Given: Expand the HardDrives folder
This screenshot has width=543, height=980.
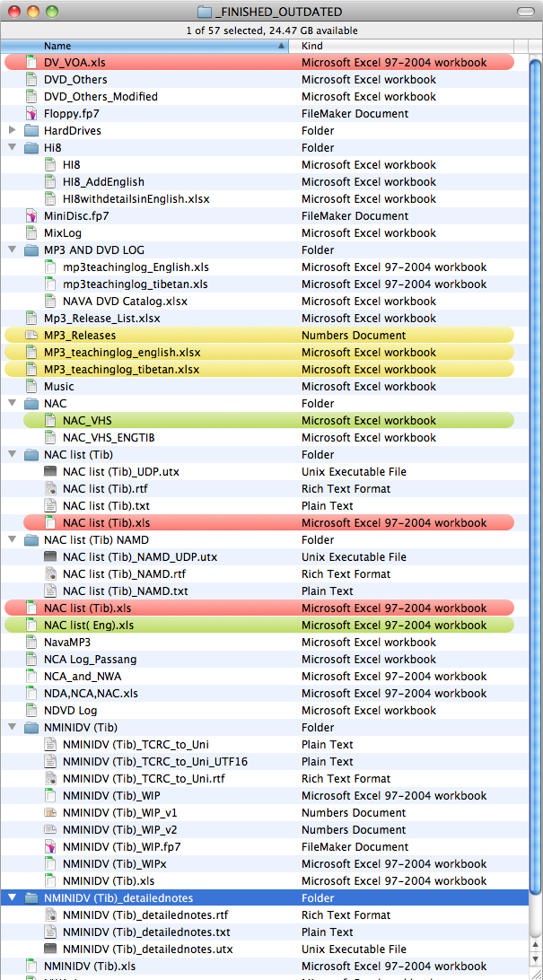Looking at the screenshot, I should (x=13, y=131).
